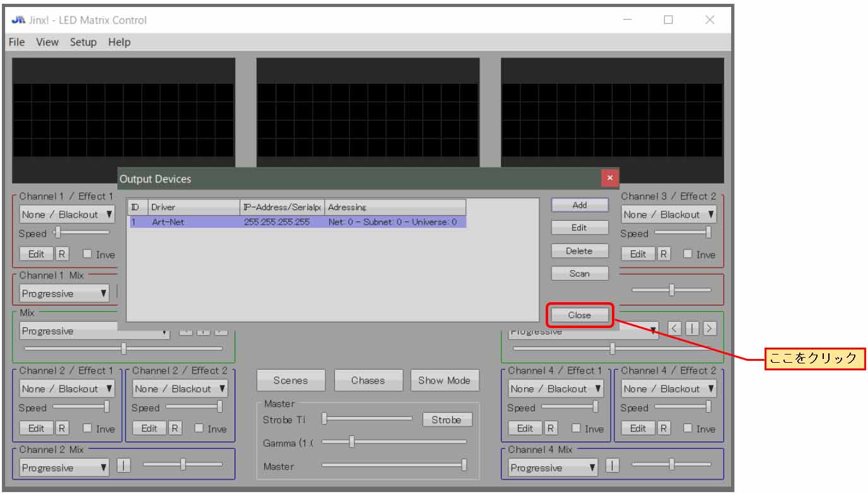
Task: Enable Inve checkbox in Channel 2 / Effect 1
Action: point(88,428)
